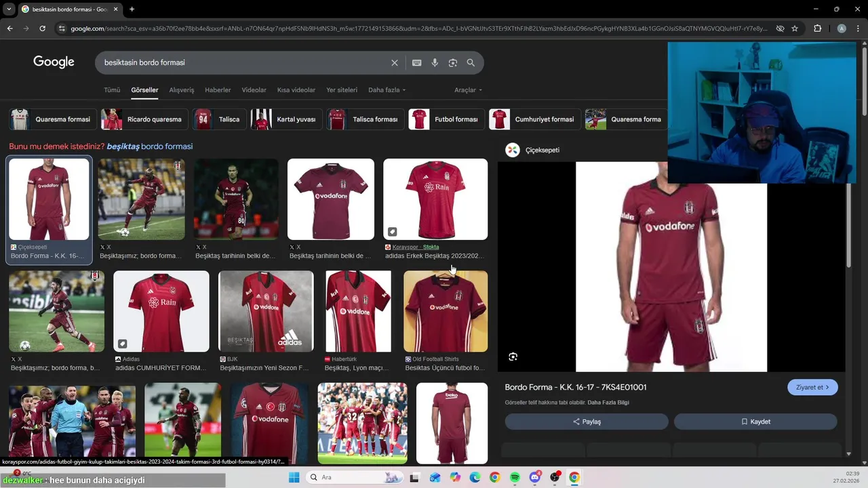Switch to the Alışveriş tab
Viewport: 868px width, 488px height.
pyautogui.click(x=181, y=90)
